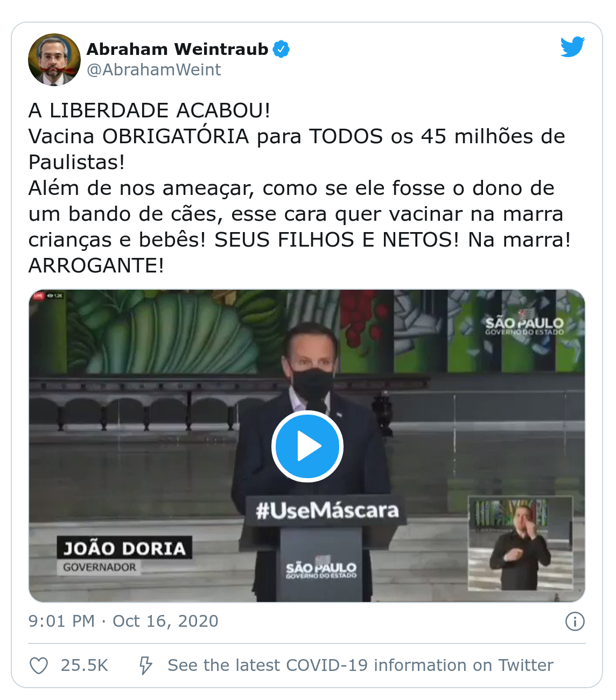Click the eye viewer count in video
616x700 pixels.
(x=55, y=296)
